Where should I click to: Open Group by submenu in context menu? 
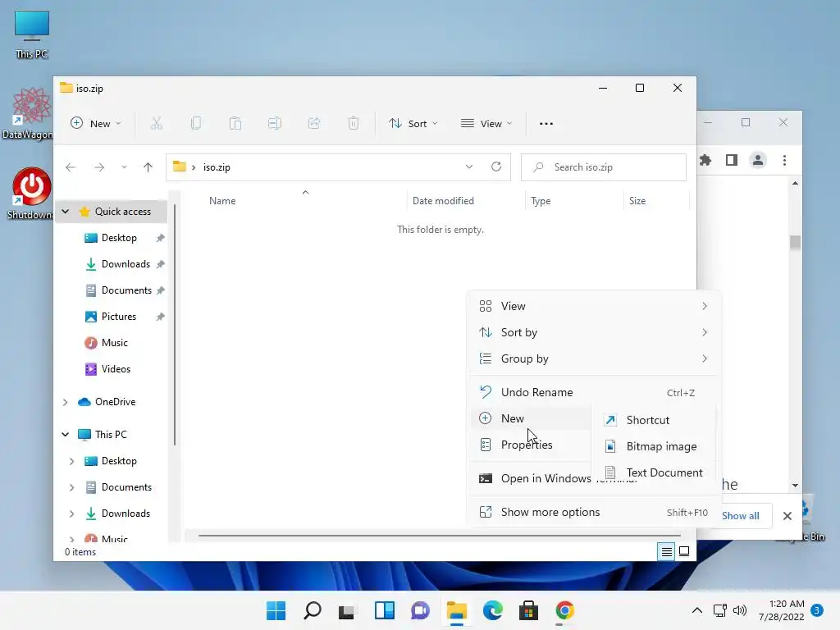click(594, 358)
